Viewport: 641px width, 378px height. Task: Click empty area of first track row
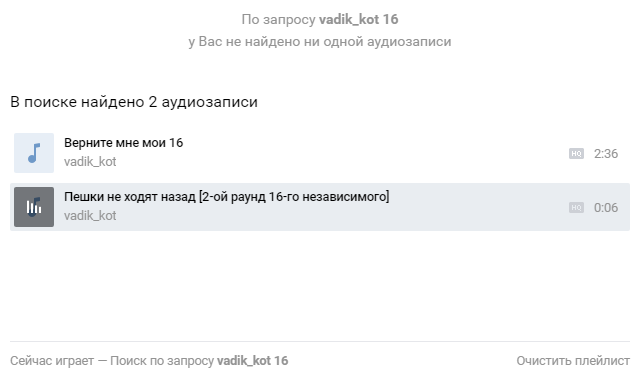point(368,153)
